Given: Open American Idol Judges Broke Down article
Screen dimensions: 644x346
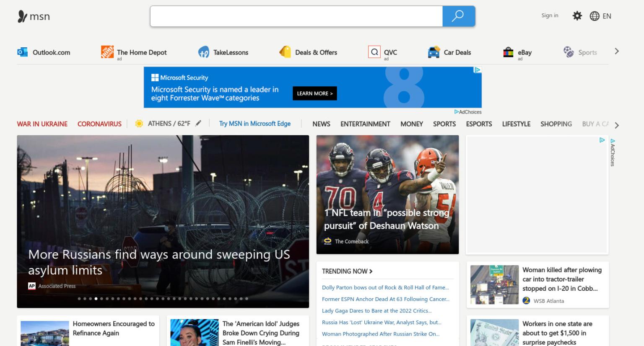Looking at the screenshot, I should [x=261, y=333].
